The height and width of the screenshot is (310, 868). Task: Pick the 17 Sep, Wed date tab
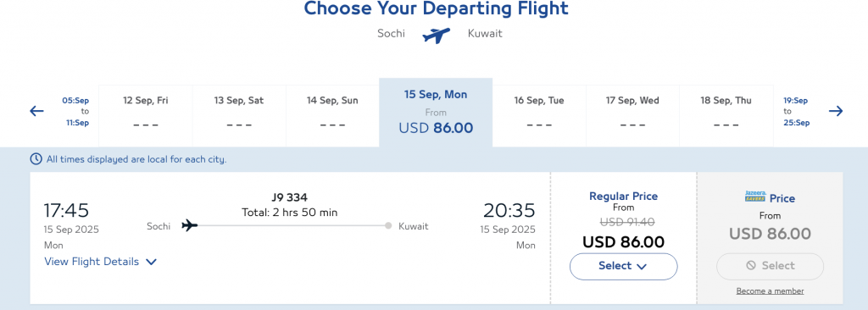coord(632,116)
